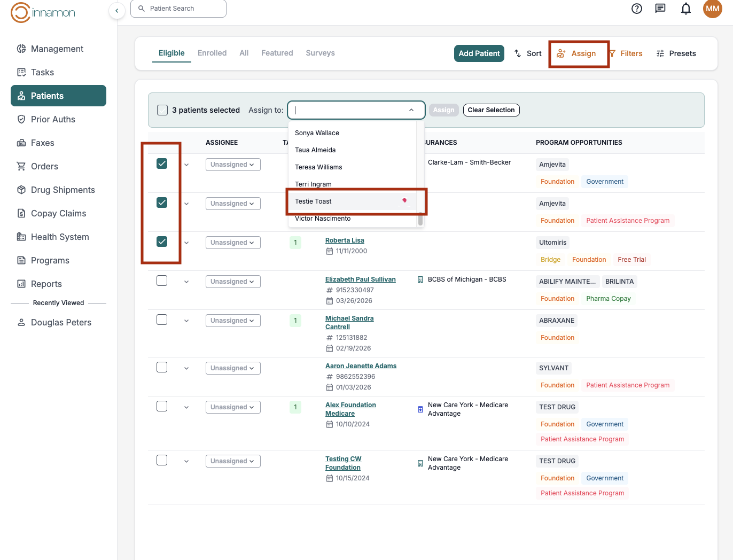
Task: Click the Management sidebar icon
Action: (21, 49)
